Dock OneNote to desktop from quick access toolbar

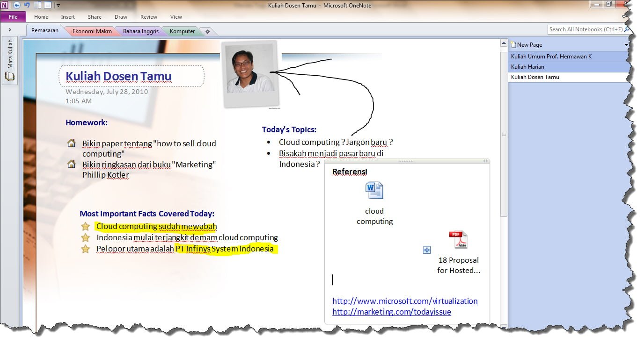[38, 5]
